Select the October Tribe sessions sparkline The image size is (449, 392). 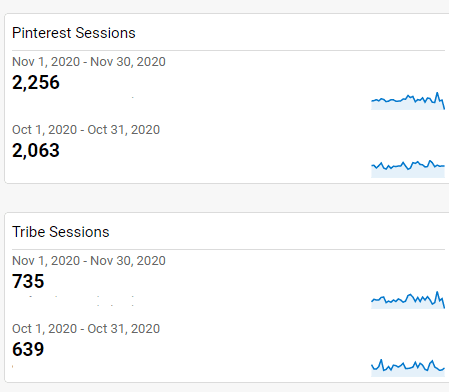pyautogui.click(x=408, y=368)
